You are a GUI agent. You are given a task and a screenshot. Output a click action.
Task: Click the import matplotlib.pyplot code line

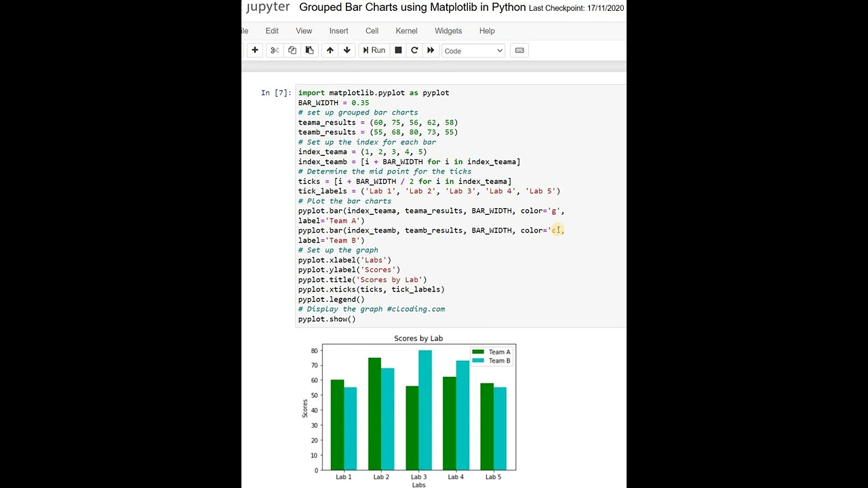(x=374, y=93)
